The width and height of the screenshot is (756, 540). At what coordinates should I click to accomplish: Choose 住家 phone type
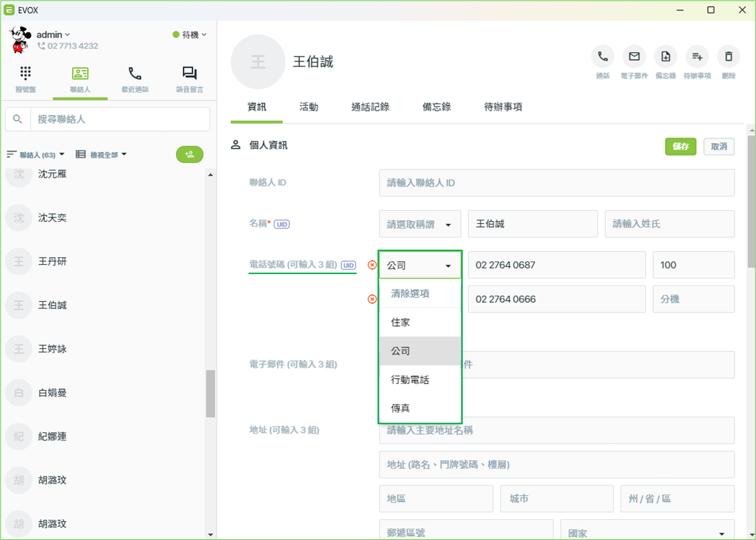pyautogui.click(x=420, y=322)
